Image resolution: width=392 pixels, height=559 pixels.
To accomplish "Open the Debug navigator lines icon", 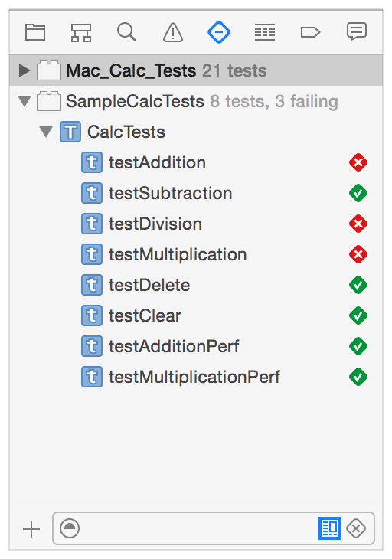I will pos(265,32).
